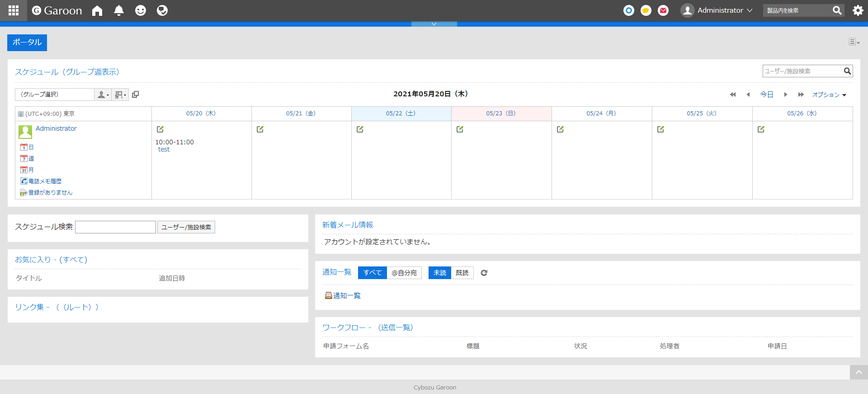Add appointment on 05/22
The image size is (868, 394).
pos(360,129)
